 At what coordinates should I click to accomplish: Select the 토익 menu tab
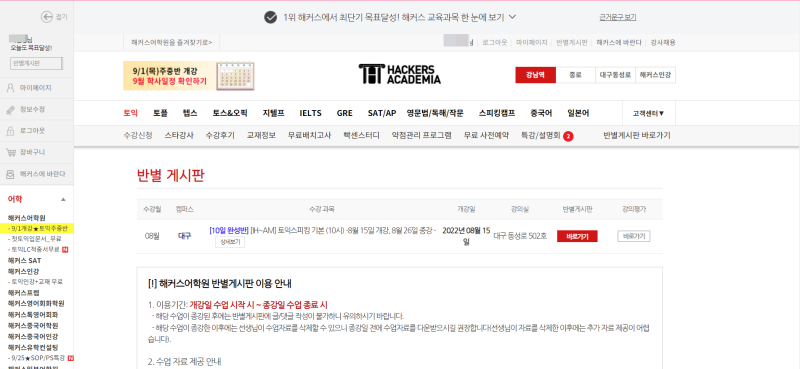click(x=131, y=113)
